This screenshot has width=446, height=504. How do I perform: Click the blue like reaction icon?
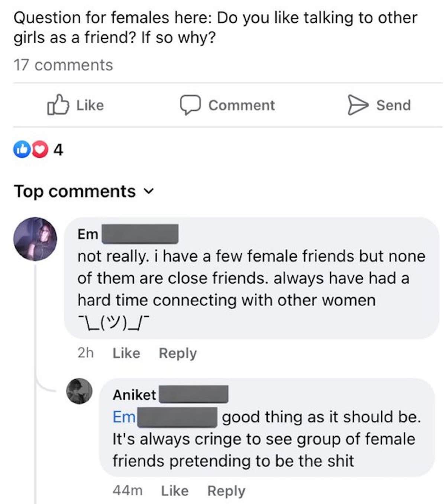22,149
